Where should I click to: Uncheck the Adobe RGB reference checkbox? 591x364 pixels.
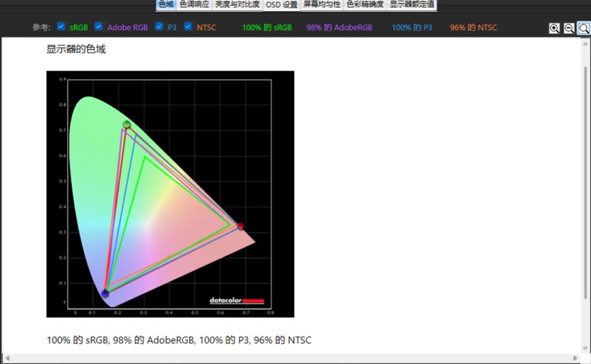tap(98, 27)
